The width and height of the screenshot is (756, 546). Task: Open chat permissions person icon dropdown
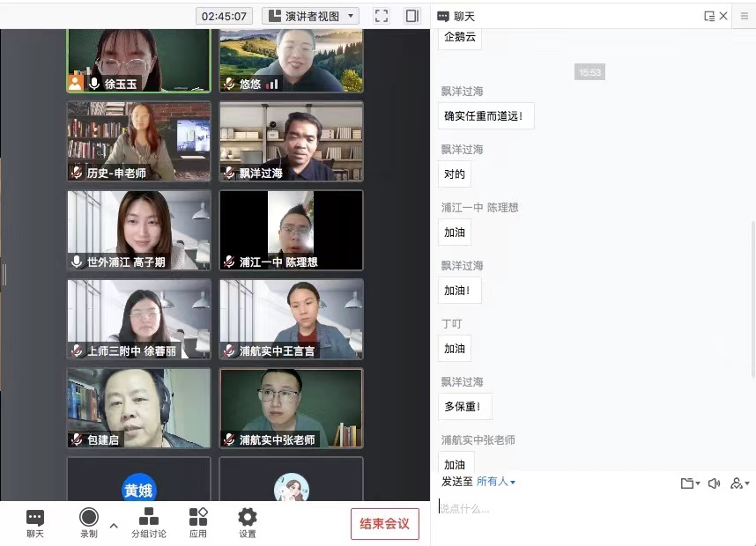point(739,483)
